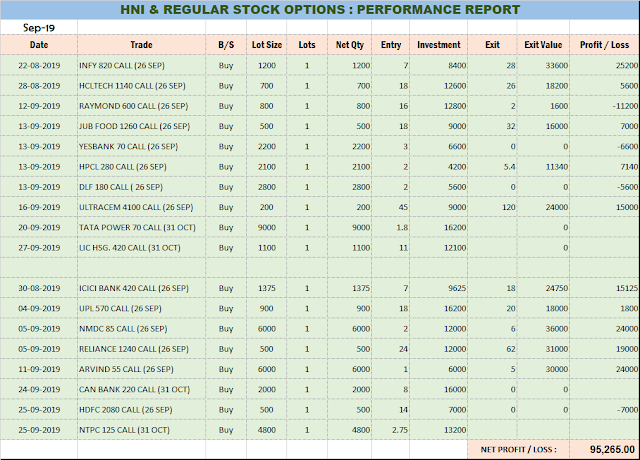The width and height of the screenshot is (640, 460).
Task: Click the date 22-08-2019
Action: [39, 65]
